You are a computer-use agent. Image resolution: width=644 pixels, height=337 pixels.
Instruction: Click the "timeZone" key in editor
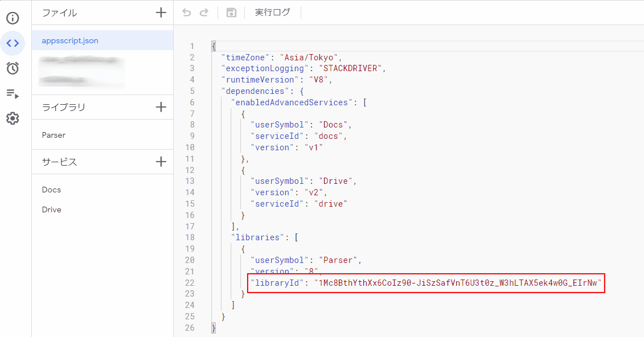(x=245, y=57)
